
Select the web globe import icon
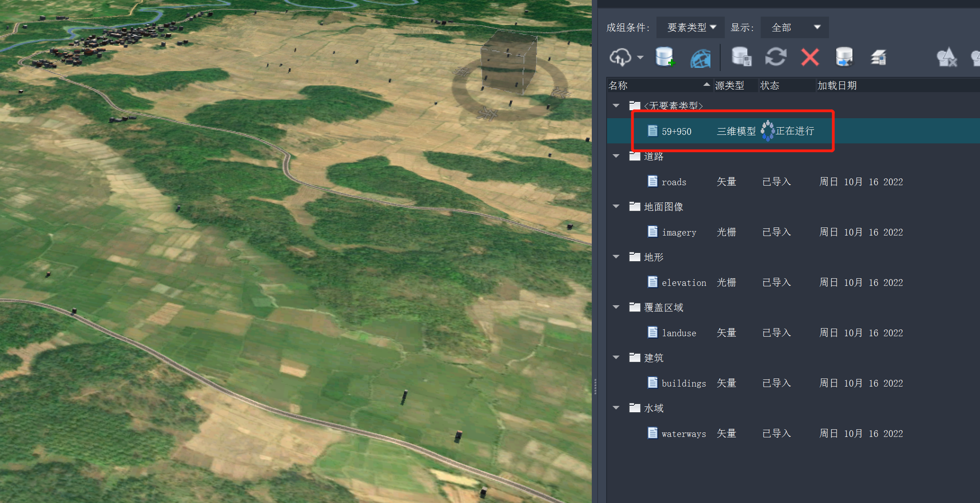click(x=700, y=58)
